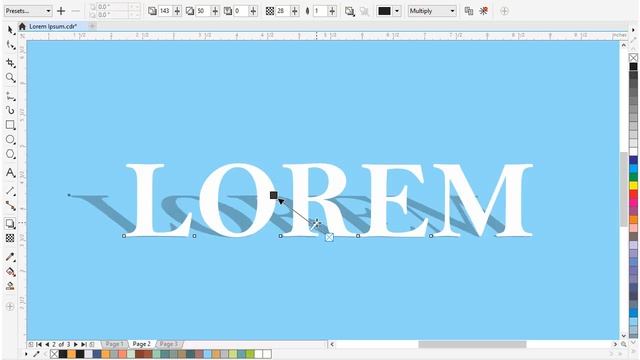Select the Polygon tool

10,154
